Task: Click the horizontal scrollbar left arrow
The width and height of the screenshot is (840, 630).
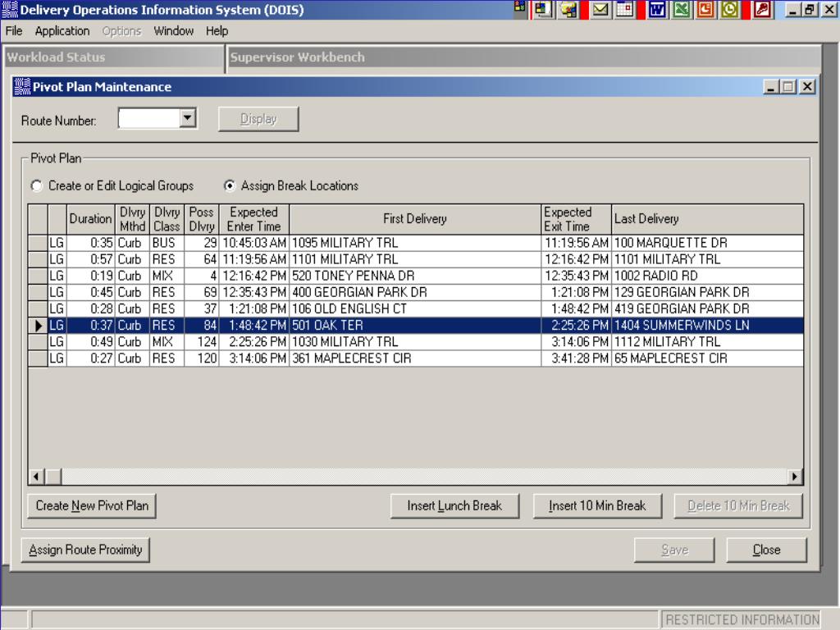Action: pyautogui.click(x=36, y=477)
